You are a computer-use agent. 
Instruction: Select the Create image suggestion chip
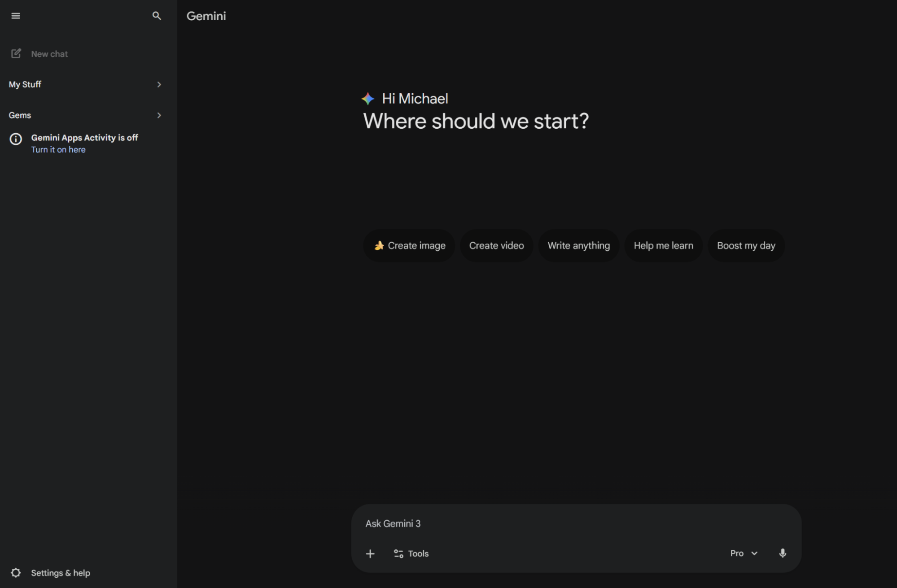pos(409,246)
